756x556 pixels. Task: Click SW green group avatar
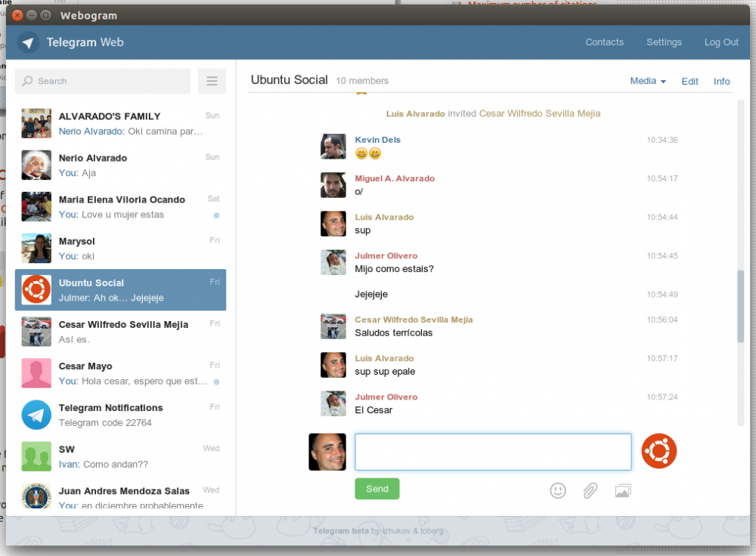[x=36, y=456]
